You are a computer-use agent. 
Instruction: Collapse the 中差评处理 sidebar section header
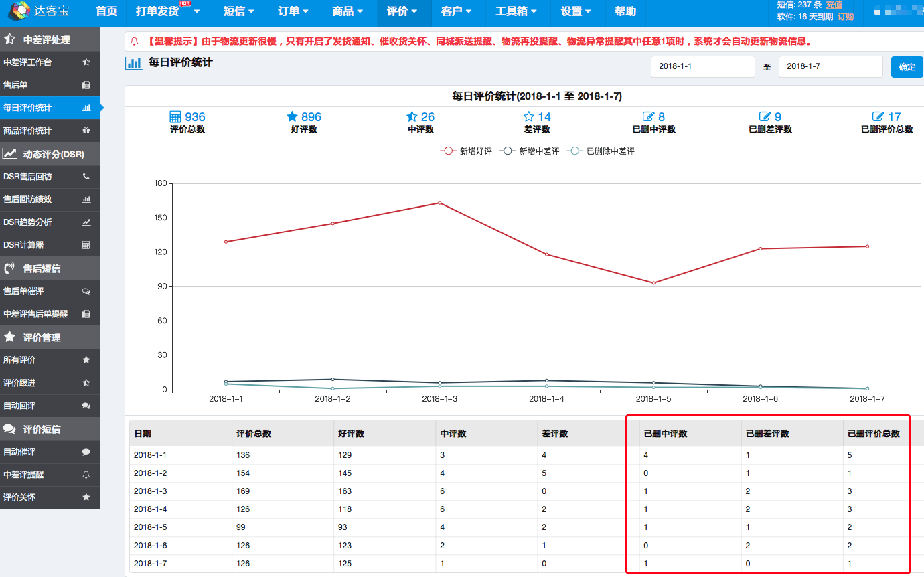[x=50, y=39]
